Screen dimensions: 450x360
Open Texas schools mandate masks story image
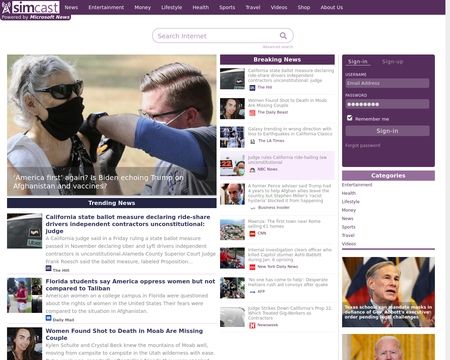tap(388, 292)
